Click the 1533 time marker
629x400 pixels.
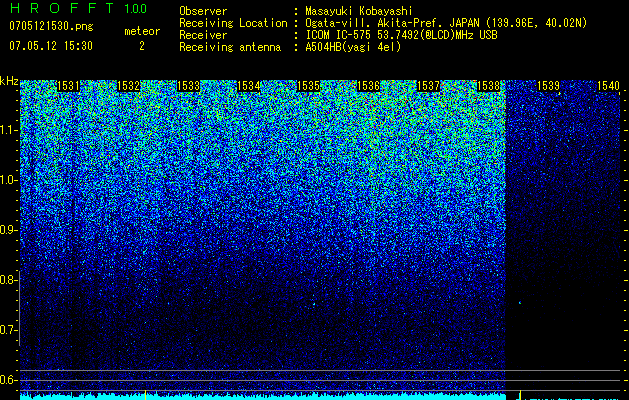[189, 86]
